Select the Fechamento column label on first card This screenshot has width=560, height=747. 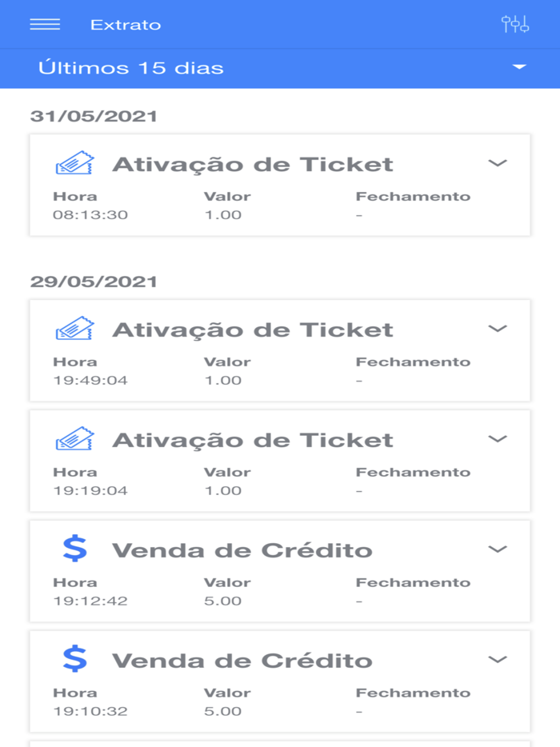click(x=413, y=195)
